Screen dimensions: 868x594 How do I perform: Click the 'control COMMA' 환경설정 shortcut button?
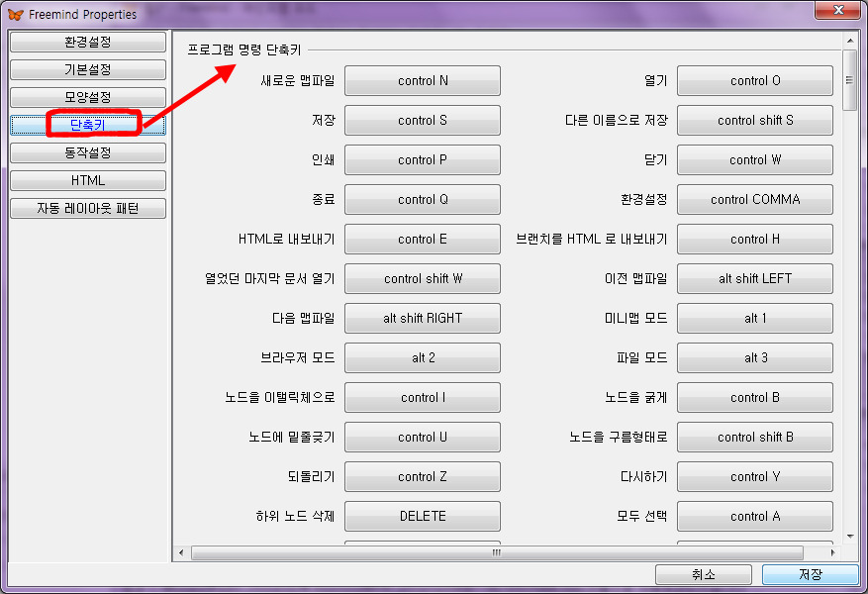pos(755,200)
